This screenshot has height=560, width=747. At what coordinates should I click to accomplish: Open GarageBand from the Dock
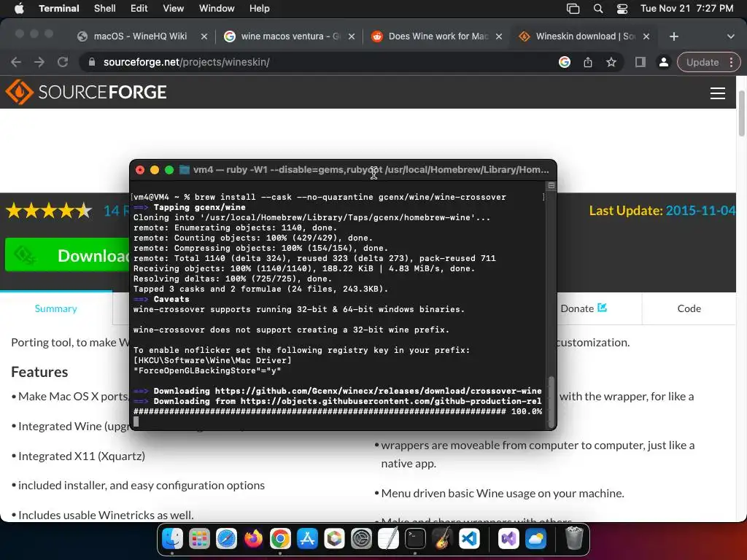point(442,539)
